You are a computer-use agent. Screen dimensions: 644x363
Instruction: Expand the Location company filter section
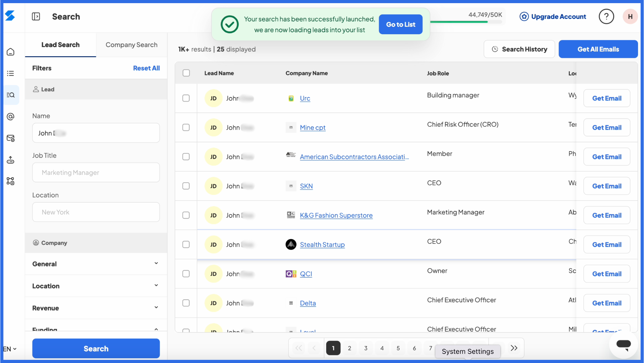(96, 286)
